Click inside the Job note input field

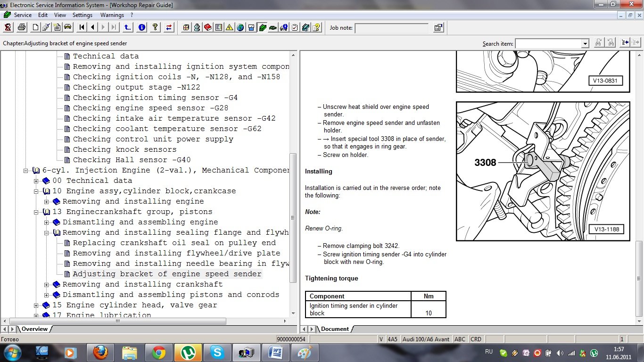point(391,28)
